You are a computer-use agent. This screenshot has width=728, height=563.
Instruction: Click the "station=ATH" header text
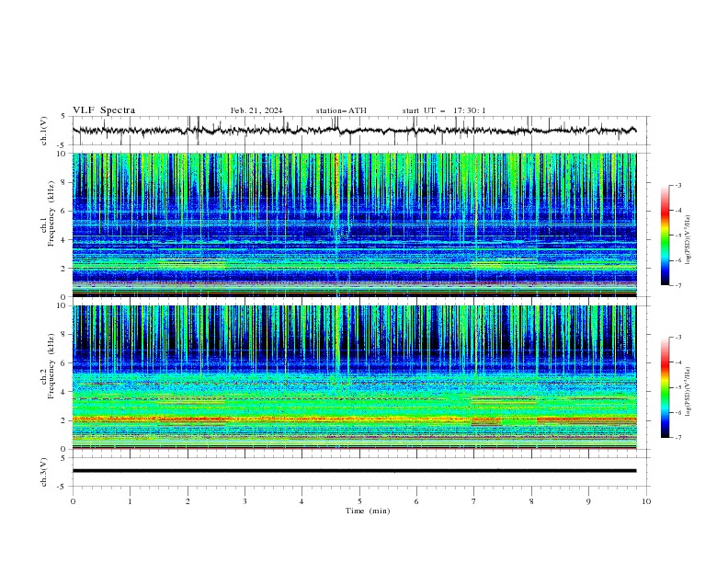341,110
